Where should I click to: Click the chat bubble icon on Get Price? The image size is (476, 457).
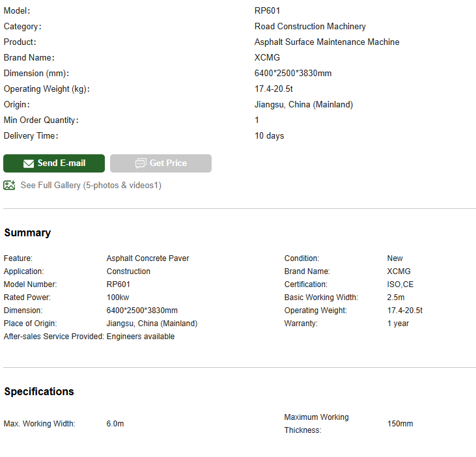(141, 163)
